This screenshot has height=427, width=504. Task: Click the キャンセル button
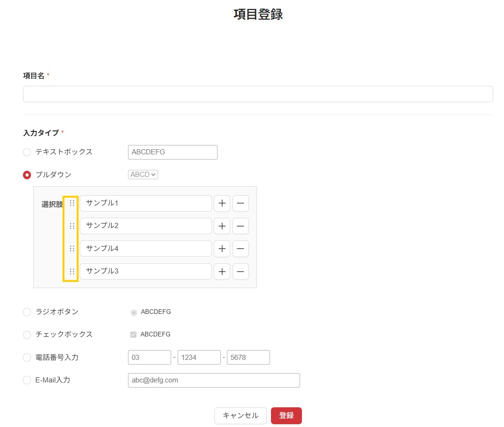click(x=240, y=416)
